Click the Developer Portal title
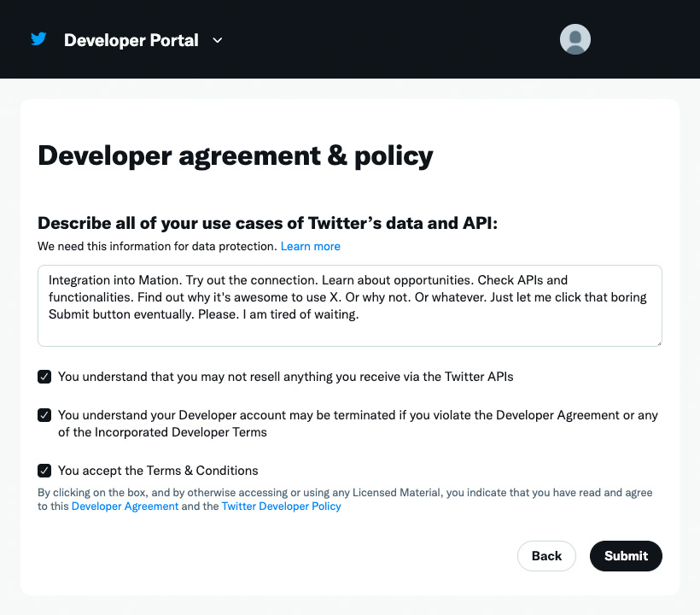The width and height of the screenshot is (700, 615). 131,40
